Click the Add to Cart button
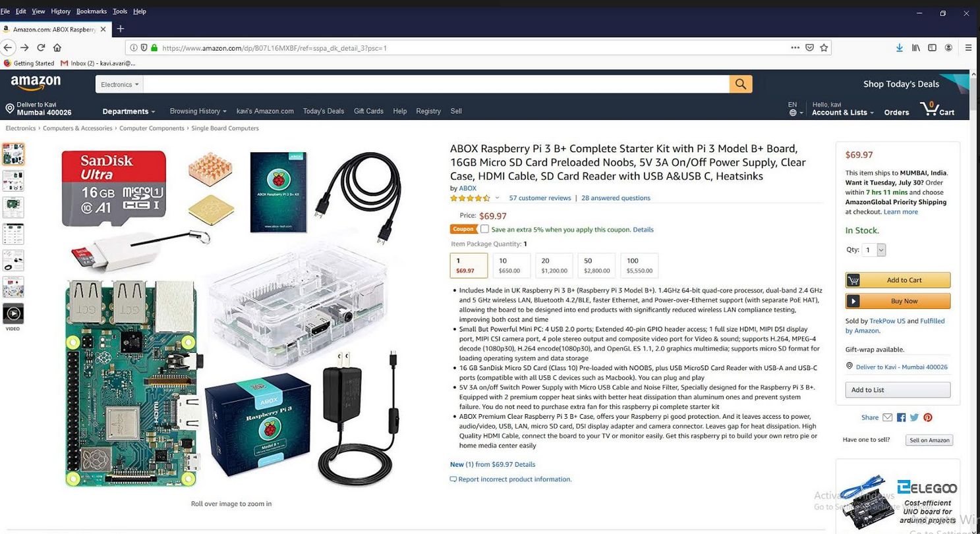Image resolution: width=980 pixels, height=534 pixels. coord(898,280)
